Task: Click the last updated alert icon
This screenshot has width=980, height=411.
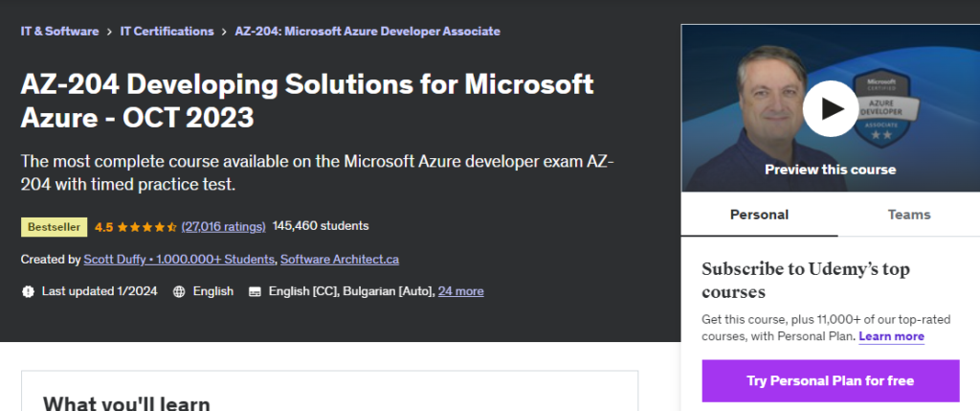Action: click(28, 291)
